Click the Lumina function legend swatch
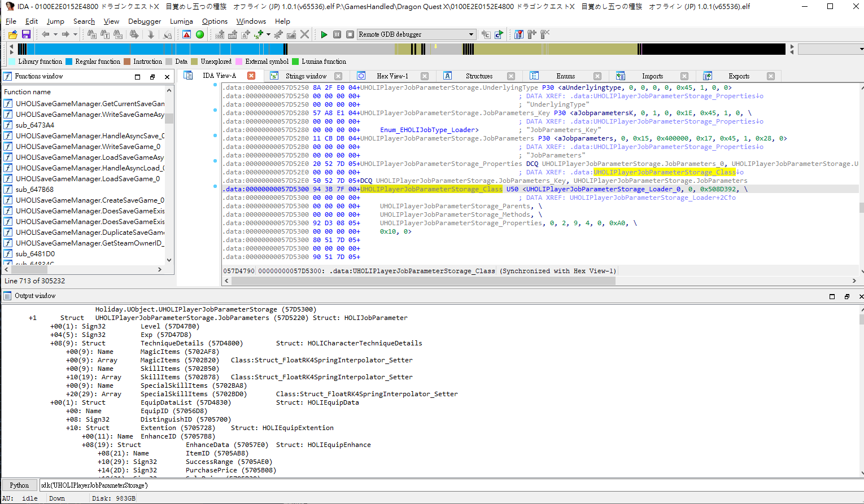 click(295, 62)
